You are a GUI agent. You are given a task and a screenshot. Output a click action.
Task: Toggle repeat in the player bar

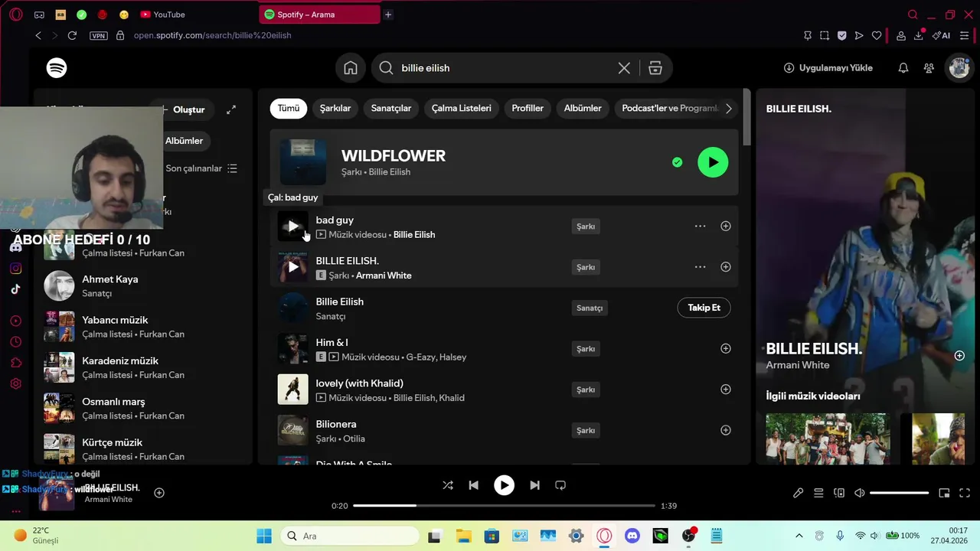pyautogui.click(x=560, y=485)
